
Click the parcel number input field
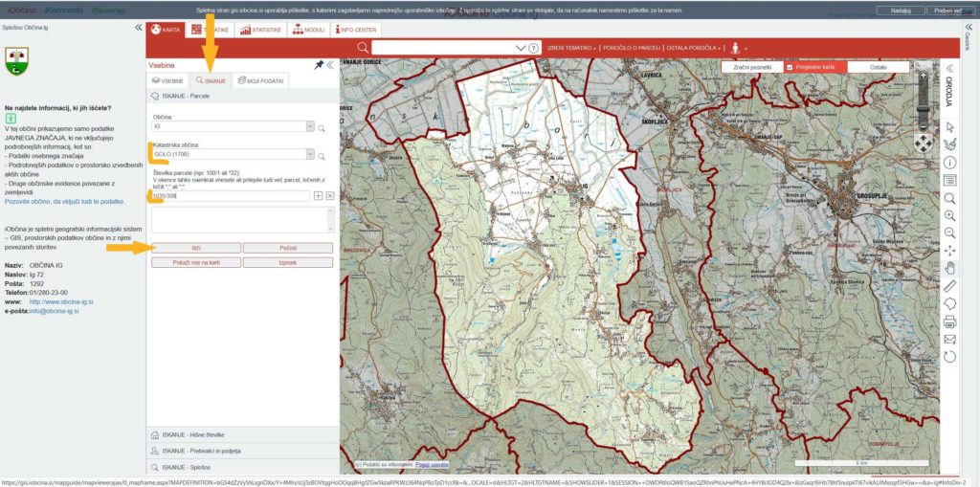pyautogui.click(x=231, y=195)
